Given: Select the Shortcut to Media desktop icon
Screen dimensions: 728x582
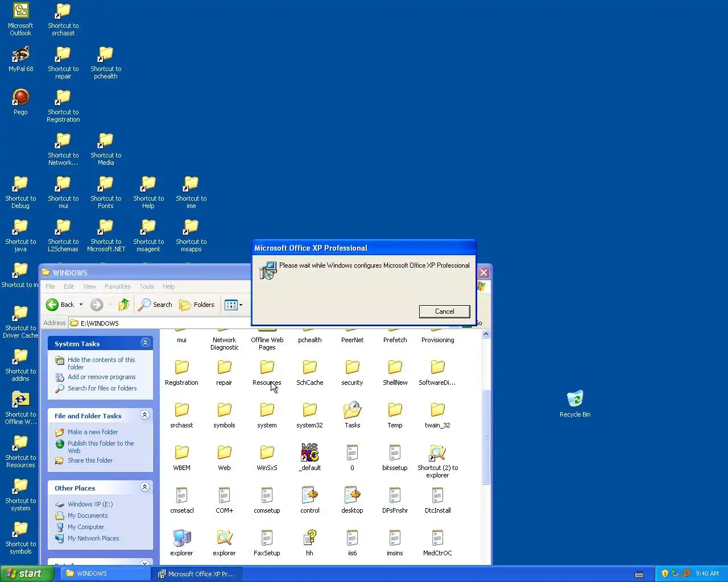Looking at the screenshot, I should point(106,149).
